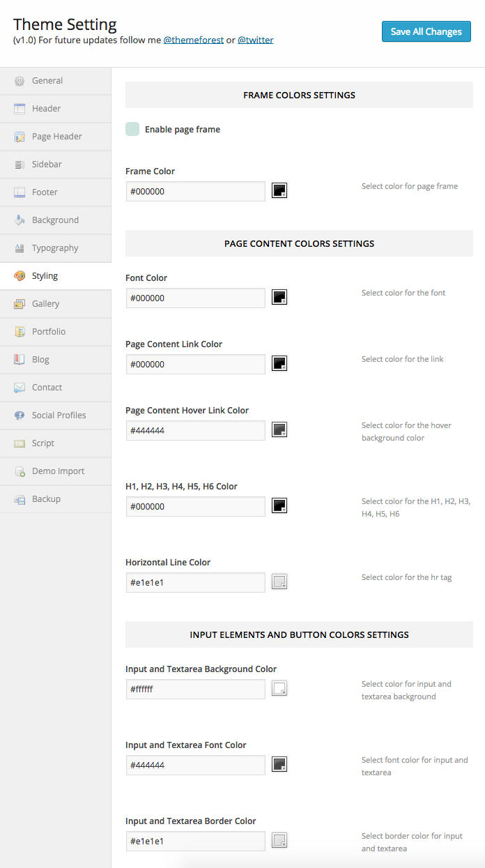485x868 pixels.
Task: Click the Contact envelope icon
Action: (20, 388)
